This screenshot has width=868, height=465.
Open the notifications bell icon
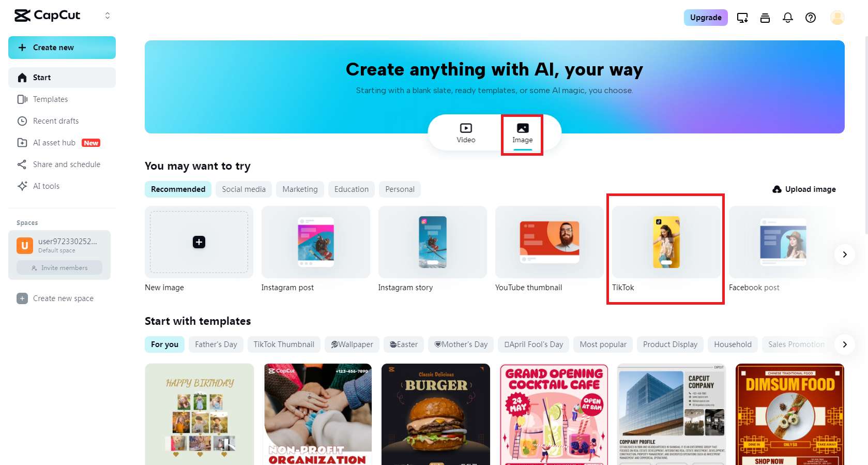pyautogui.click(x=787, y=18)
